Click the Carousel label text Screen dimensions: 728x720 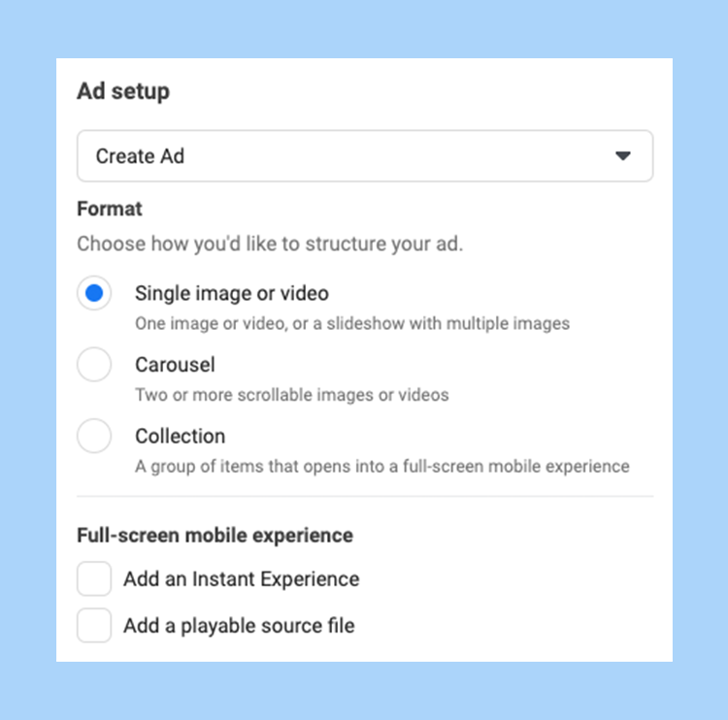(x=175, y=365)
